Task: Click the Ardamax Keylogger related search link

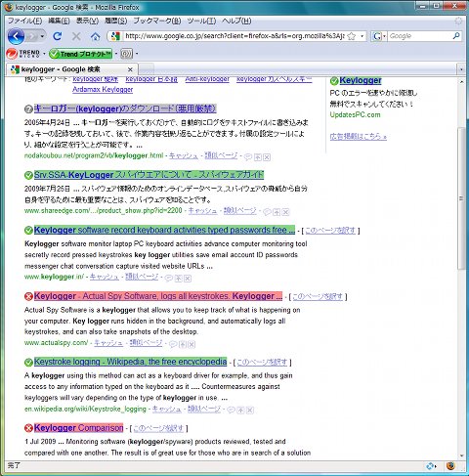Action: [103, 89]
